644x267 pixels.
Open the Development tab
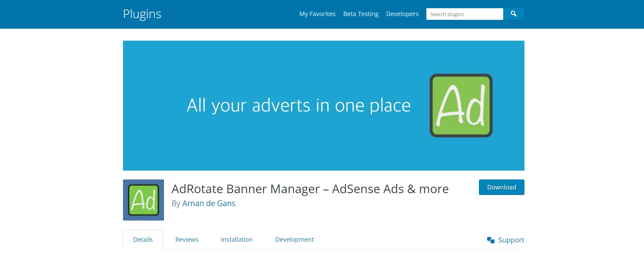pyautogui.click(x=294, y=240)
